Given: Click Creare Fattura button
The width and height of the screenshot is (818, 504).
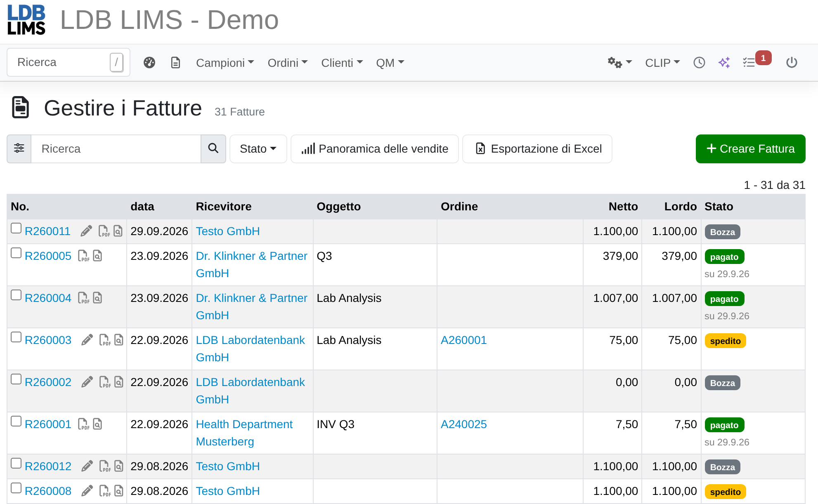Looking at the screenshot, I should pos(750,148).
